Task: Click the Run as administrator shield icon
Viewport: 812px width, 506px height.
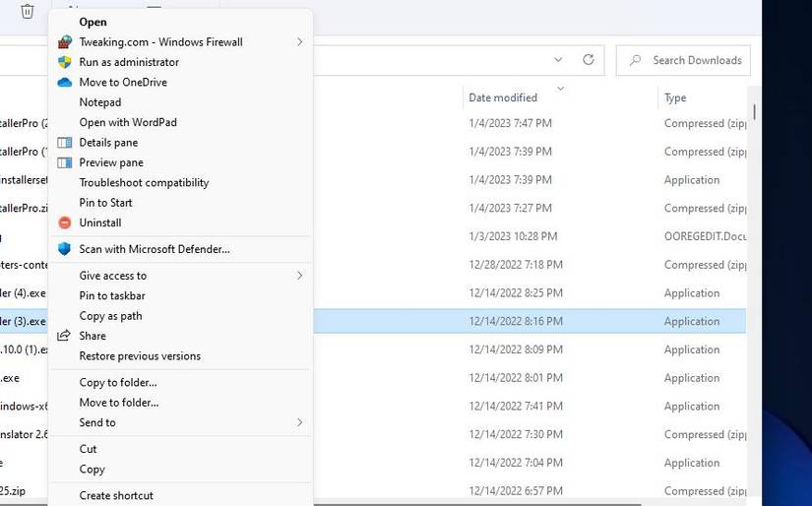Action: 65,62
